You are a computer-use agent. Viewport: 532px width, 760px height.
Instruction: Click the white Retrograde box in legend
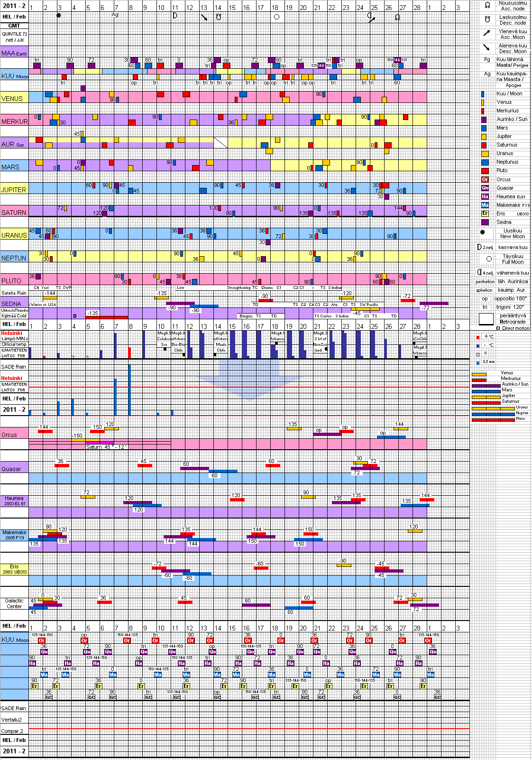click(486, 319)
